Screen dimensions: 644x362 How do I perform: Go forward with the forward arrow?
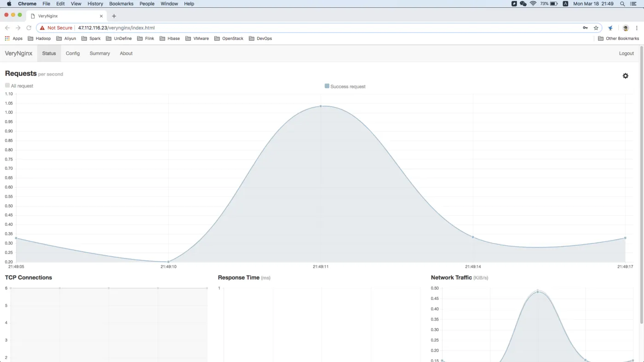(18, 28)
